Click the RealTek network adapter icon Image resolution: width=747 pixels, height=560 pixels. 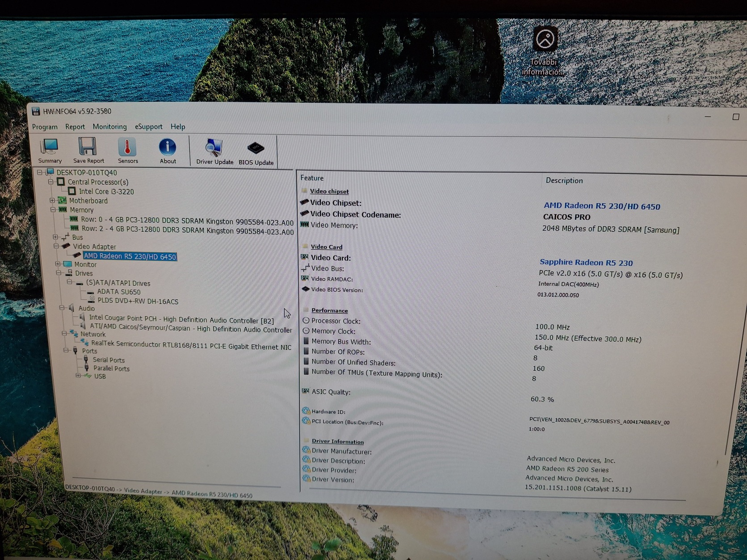pyautogui.click(x=84, y=343)
